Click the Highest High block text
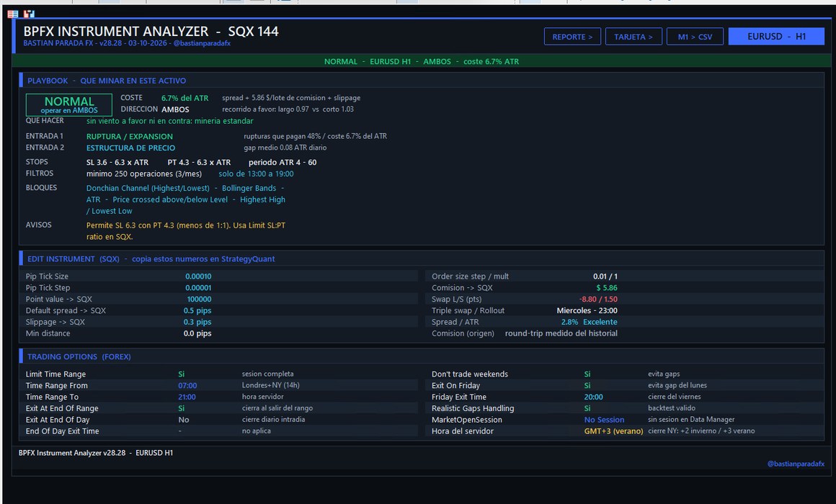This screenshot has height=504, width=836. pyautogui.click(x=262, y=199)
